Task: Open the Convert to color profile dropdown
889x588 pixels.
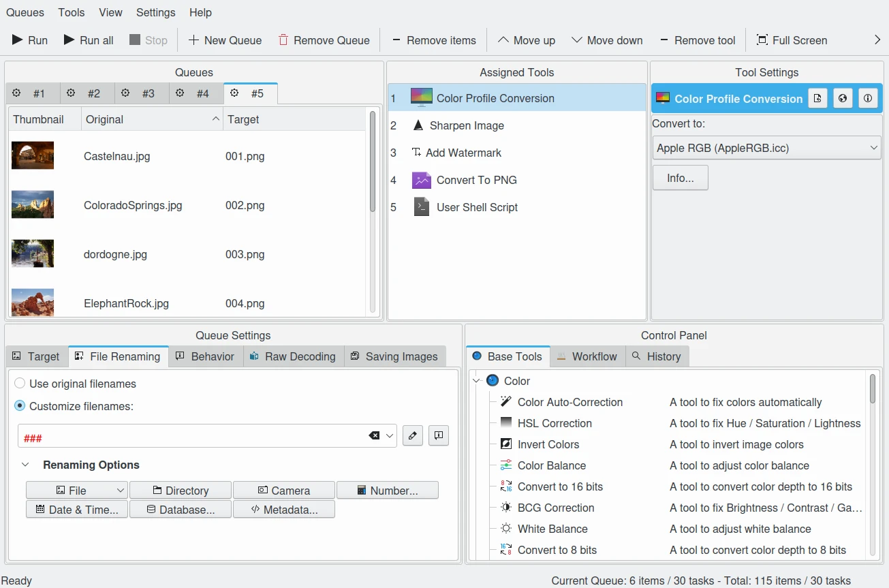Action: pyautogui.click(x=766, y=148)
